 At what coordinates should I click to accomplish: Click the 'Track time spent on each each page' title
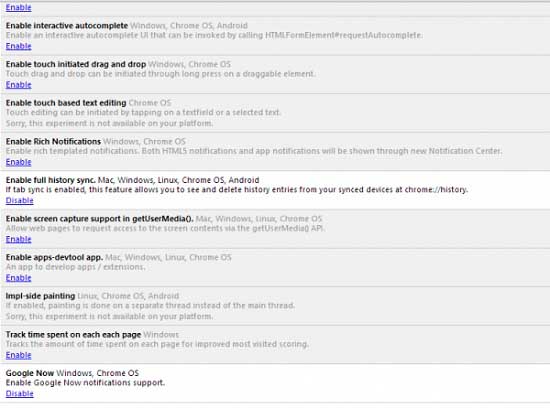coord(73,334)
